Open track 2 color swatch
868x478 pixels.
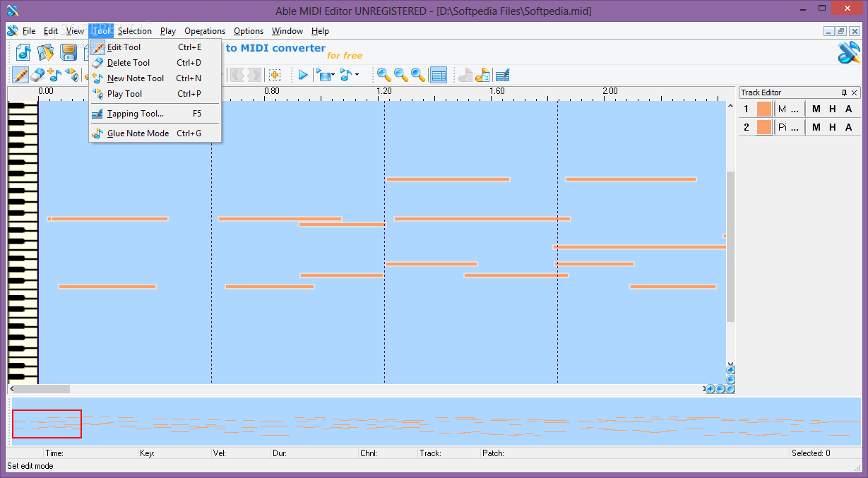pyautogui.click(x=764, y=127)
